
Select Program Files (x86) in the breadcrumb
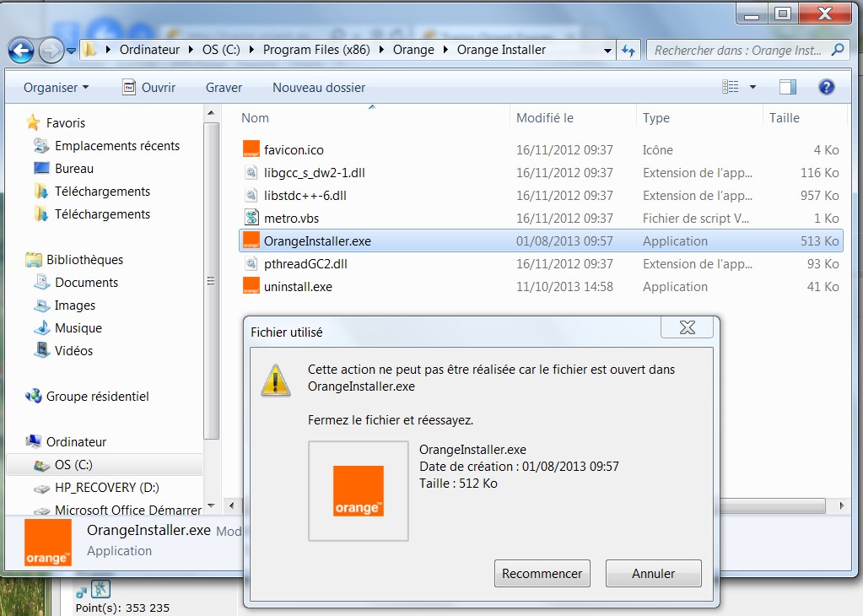click(x=316, y=50)
